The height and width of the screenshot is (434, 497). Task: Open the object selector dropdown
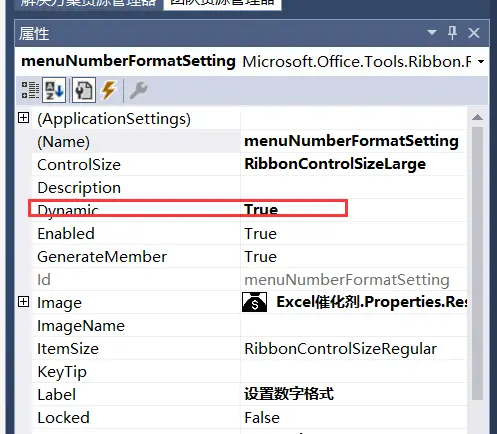[481, 62]
